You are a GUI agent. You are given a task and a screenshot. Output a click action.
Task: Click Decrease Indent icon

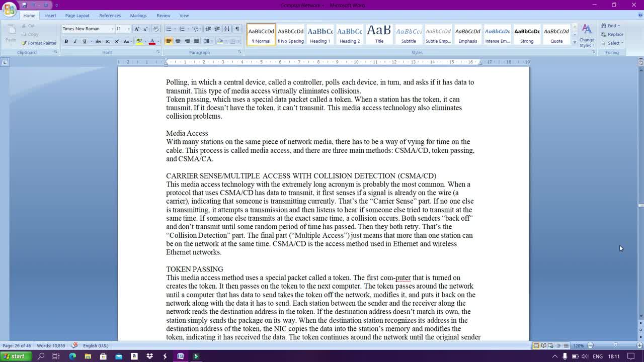point(208,29)
